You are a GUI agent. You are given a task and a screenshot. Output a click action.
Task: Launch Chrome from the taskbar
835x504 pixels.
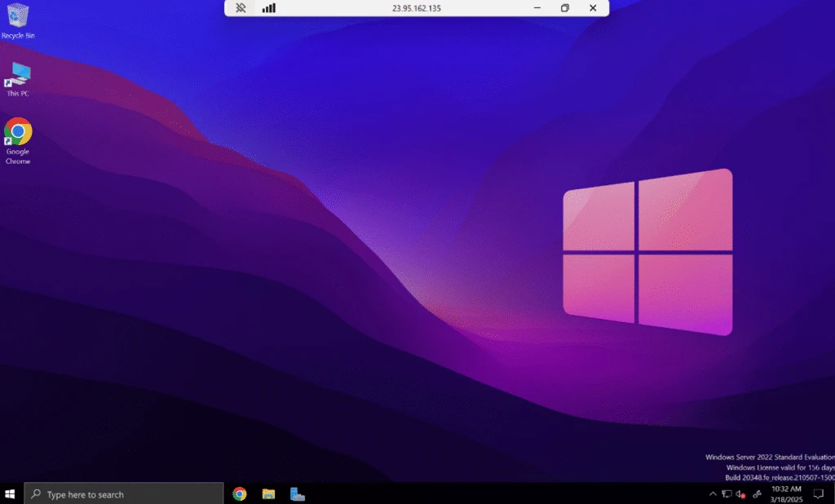[239, 493]
